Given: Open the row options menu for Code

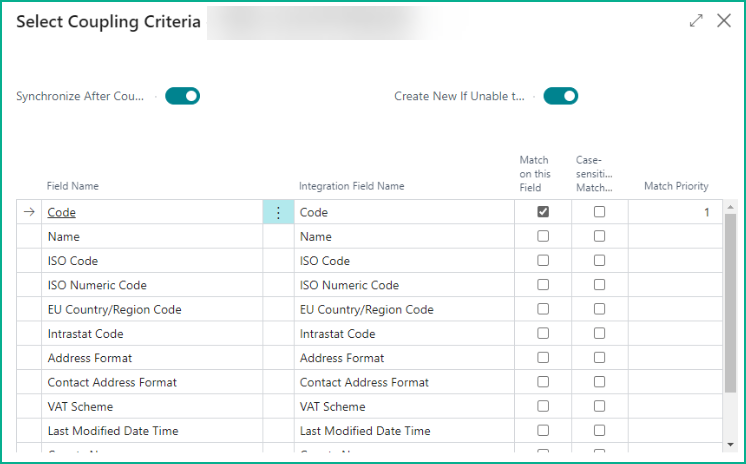Looking at the screenshot, I should pyautogui.click(x=278, y=212).
